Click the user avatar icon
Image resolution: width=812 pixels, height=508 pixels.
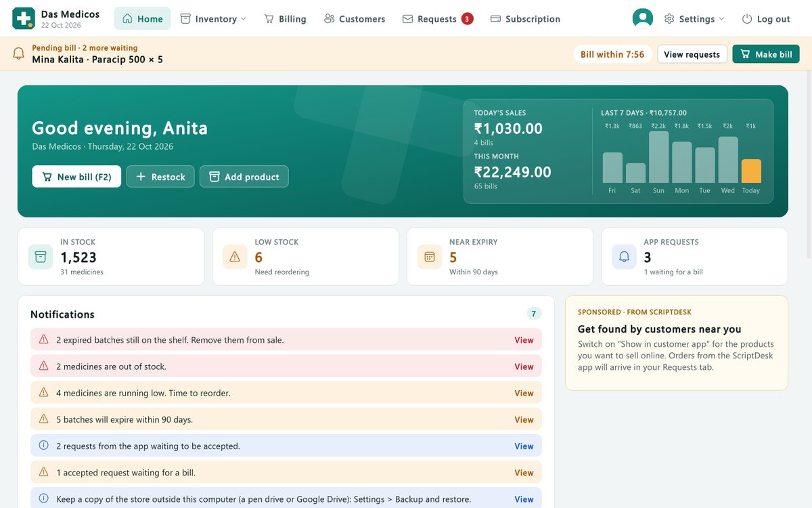click(x=642, y=19)
